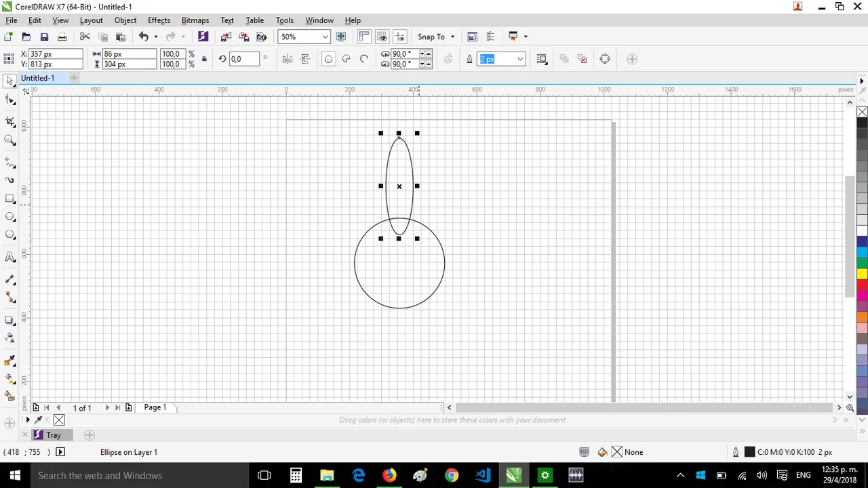
Task: Select the Polygon tool
Action: point(10,235)
